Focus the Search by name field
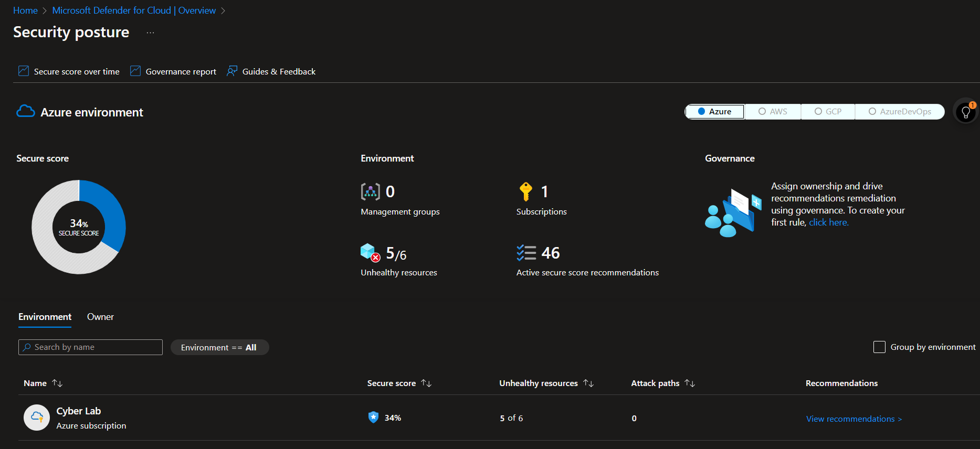Image resolution: width=980 pixels, height=449 pixels. pyautogui.click(x=90, y=347)
